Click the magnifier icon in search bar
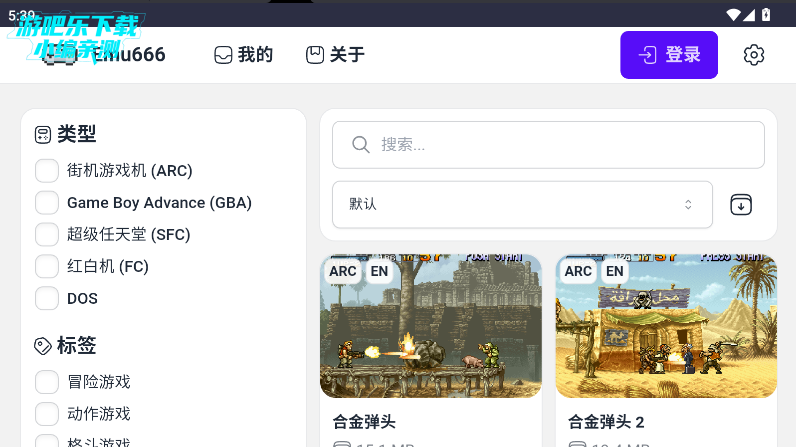This screenshot has height=447, width=796. [x=361, y=145]
